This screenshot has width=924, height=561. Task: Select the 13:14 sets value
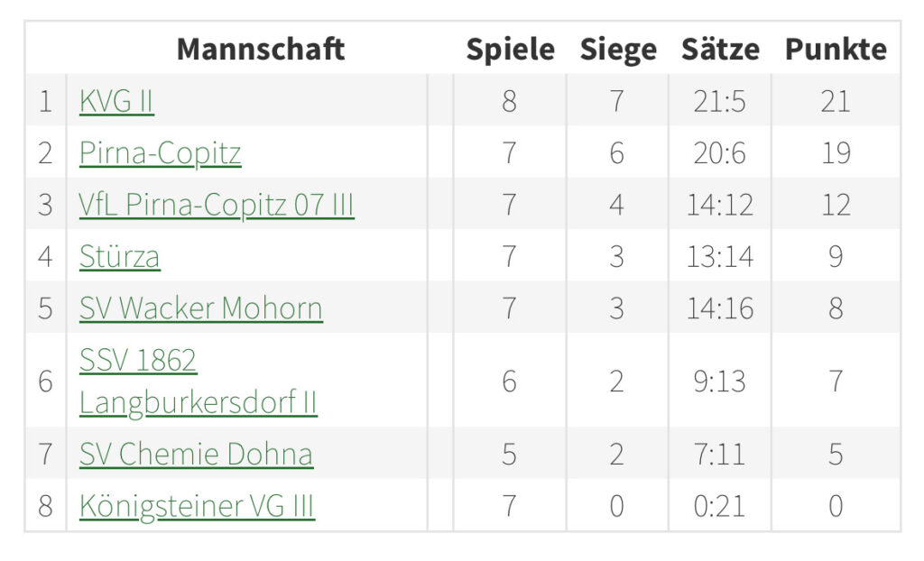pos(720,257)
